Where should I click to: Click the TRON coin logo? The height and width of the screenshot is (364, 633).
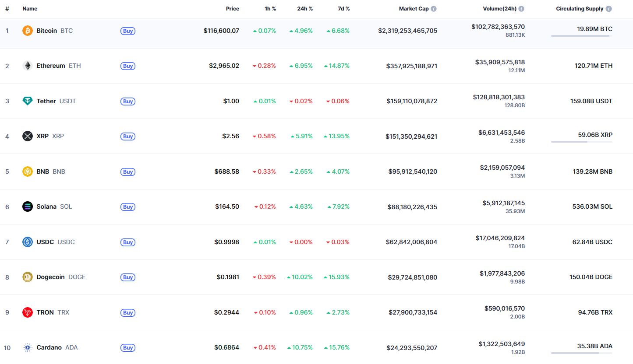[x=28, y=312]
